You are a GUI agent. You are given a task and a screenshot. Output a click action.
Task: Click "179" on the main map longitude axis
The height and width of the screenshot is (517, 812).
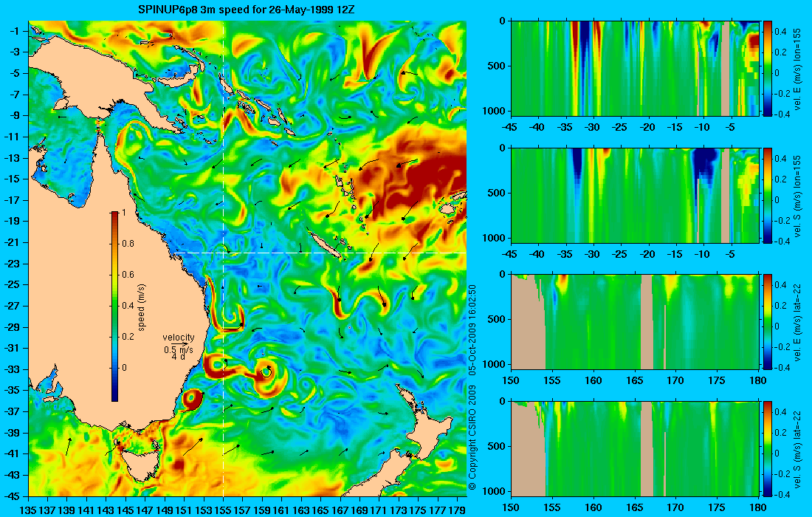[457, 510]
